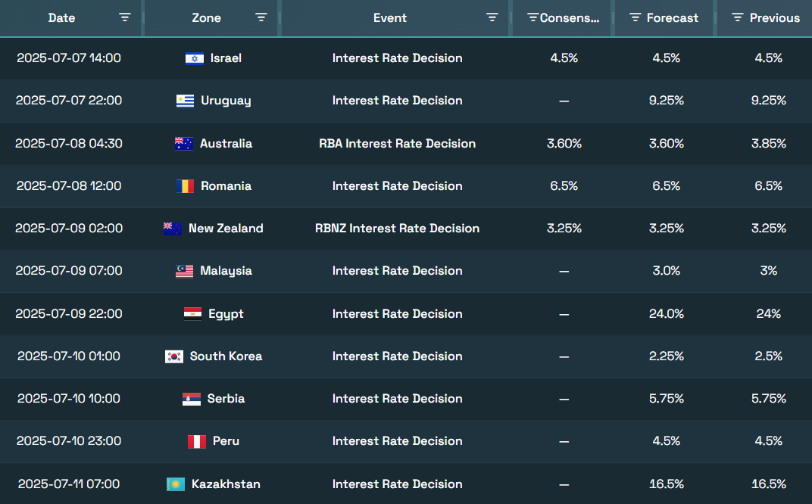Select the 2025-07-08 04:30 date cell

click(x=69, y=143)
